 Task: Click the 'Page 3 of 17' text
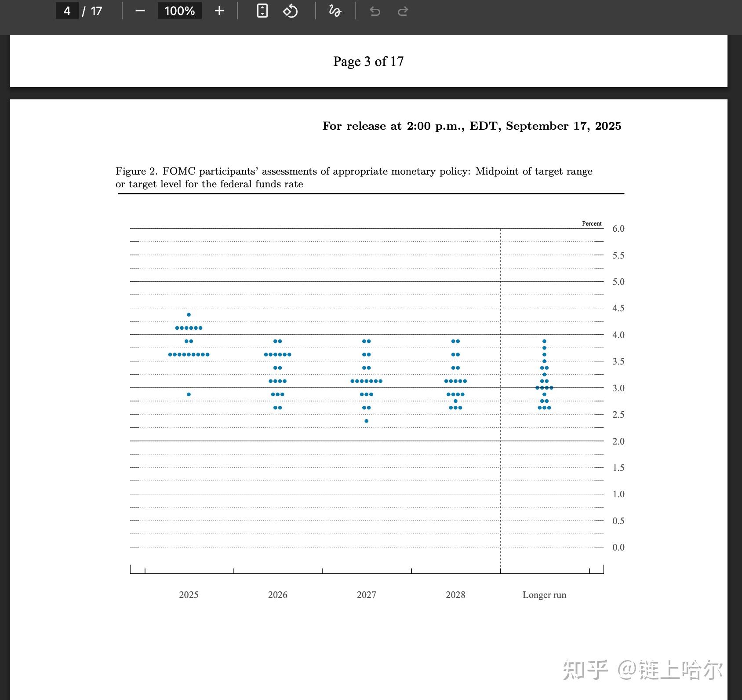[x=368, y=62]
